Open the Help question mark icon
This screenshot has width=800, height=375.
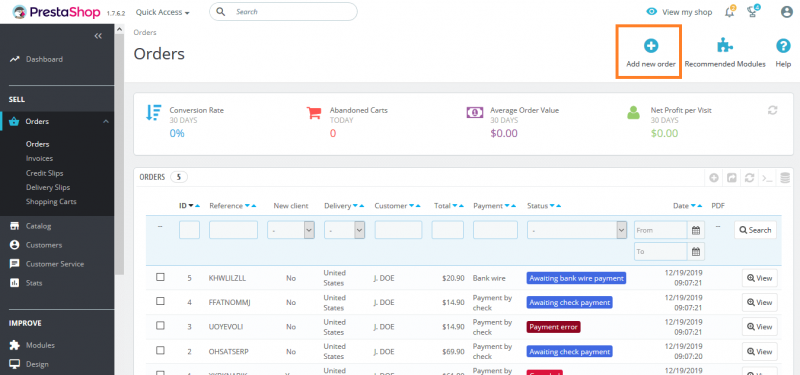coord(783,46)
